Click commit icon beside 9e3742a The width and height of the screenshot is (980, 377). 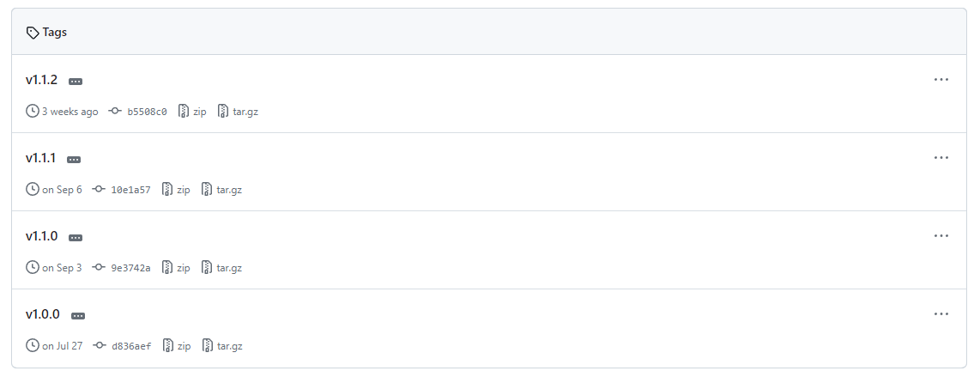[99, 268]
